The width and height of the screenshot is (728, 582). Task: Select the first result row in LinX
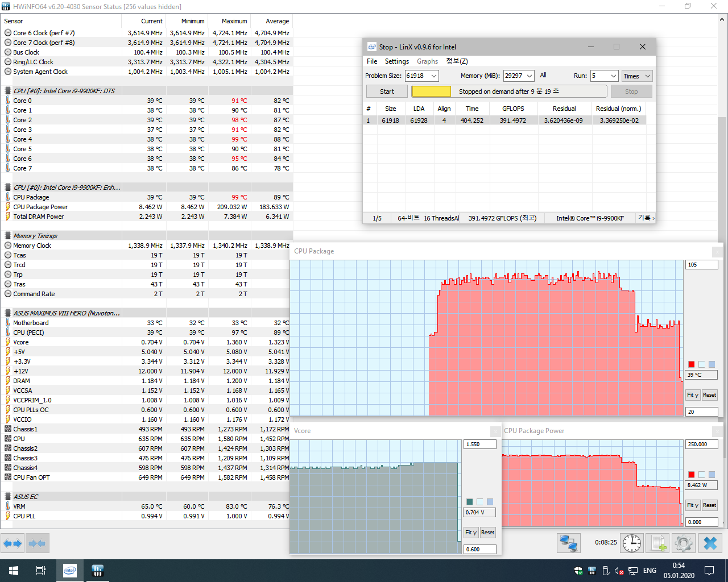tap(504, 120)
